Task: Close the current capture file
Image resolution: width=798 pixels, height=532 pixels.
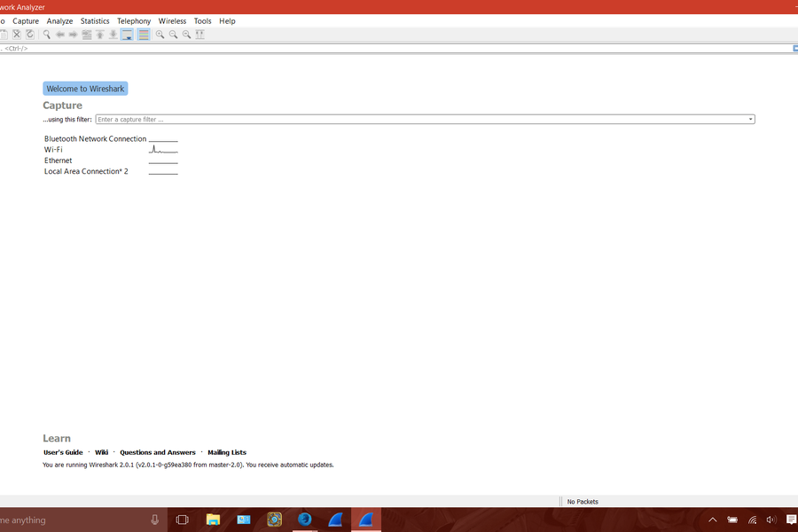Action: click(x=17, y=34)
